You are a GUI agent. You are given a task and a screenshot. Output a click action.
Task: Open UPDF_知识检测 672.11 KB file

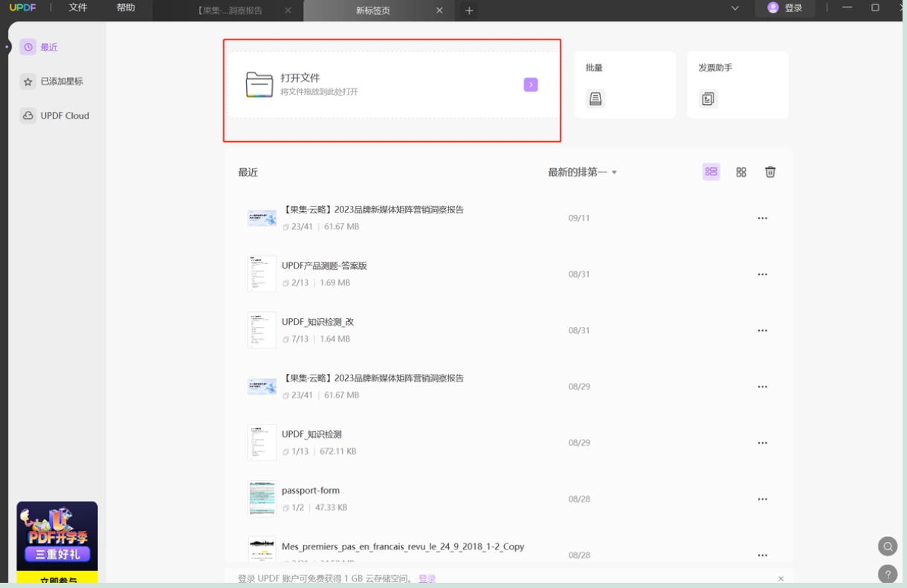tap(312, 434)
